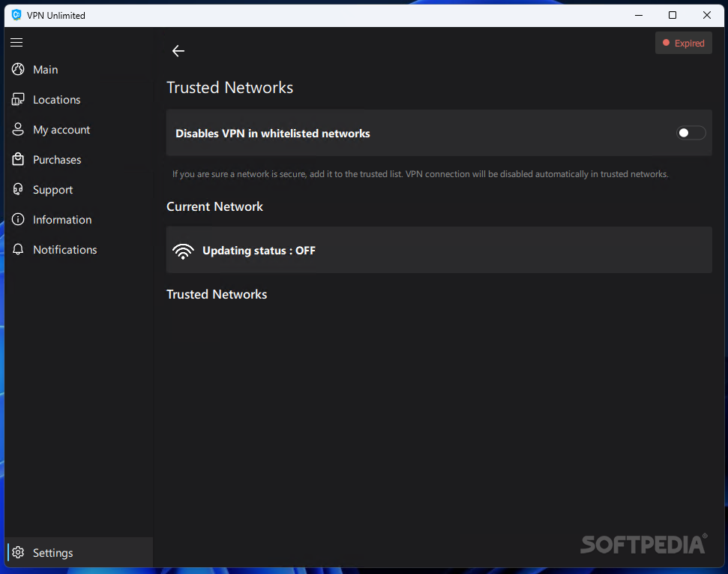Click the Settings gear icon
The width and height of the screenshot is (728, 574).
18,552
